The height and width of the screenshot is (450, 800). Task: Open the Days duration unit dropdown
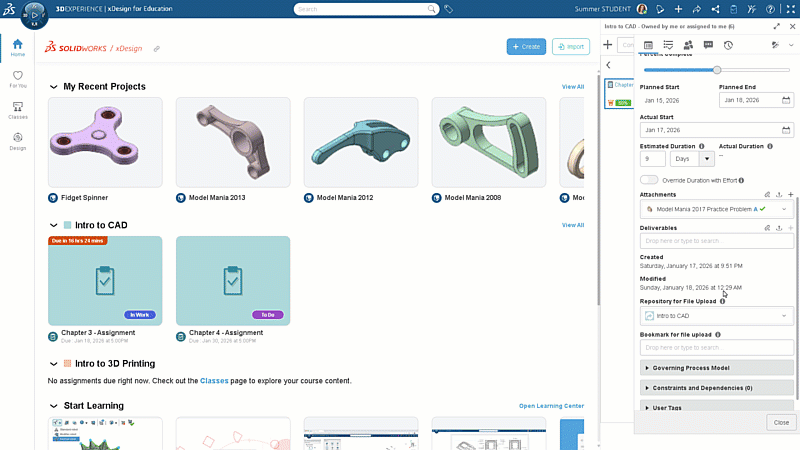[x=707, y=159]
